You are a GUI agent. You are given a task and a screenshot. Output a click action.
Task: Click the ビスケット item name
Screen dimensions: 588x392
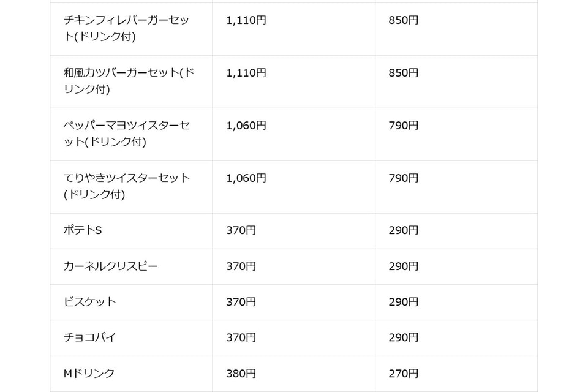[90, 302]
